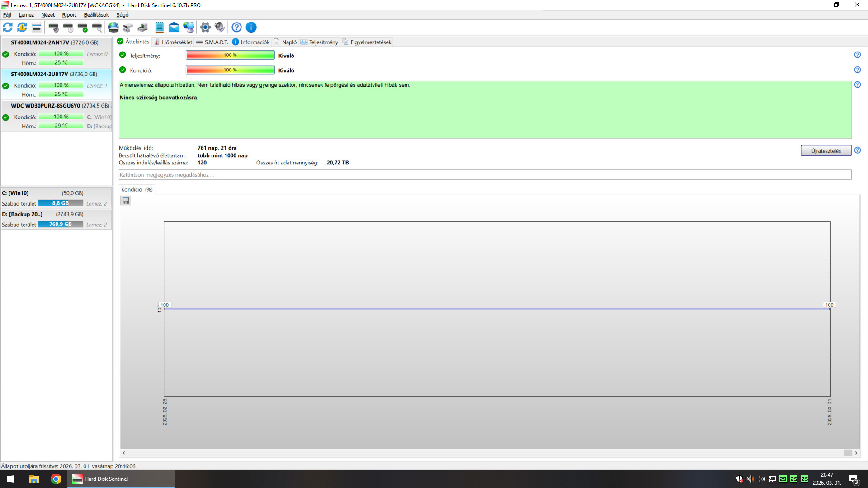Open the Riport menu
The height and width of the screenshot is (488, 868).
point(69,15)
